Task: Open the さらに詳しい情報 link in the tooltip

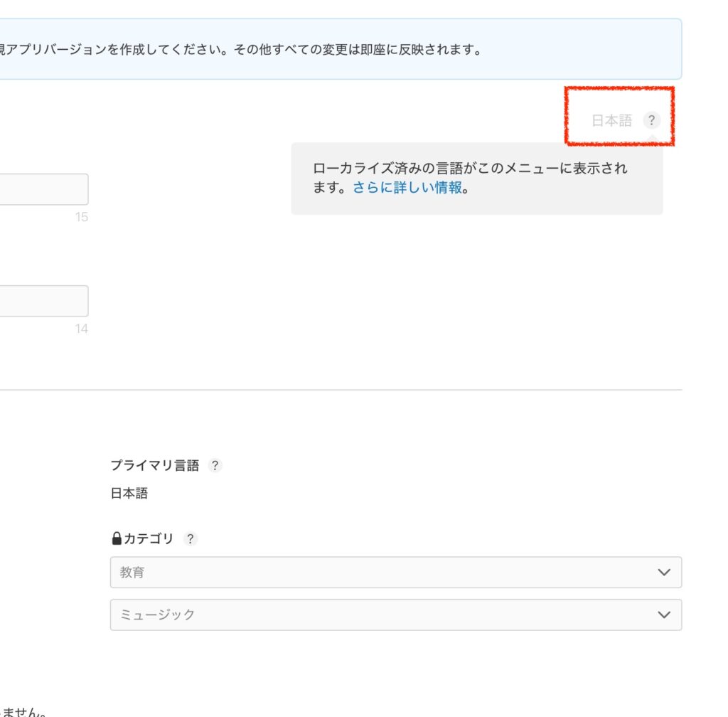Action: tap(407, 188)
